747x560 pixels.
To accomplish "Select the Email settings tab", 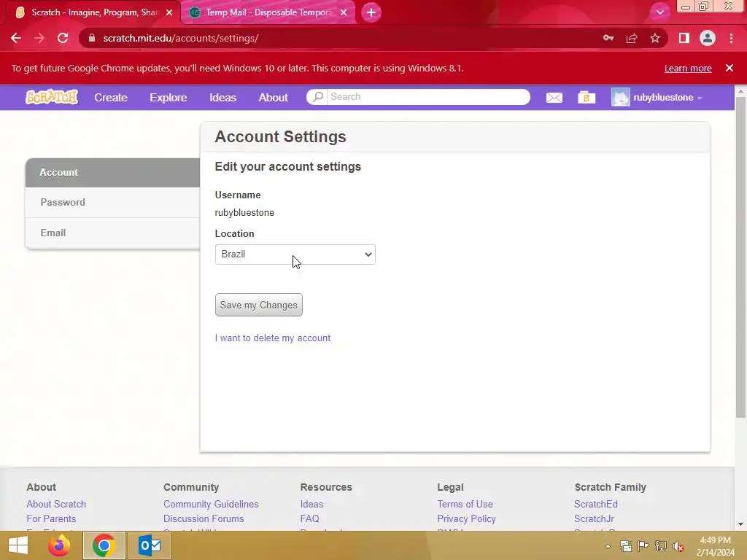I will [x=112, y=233].
